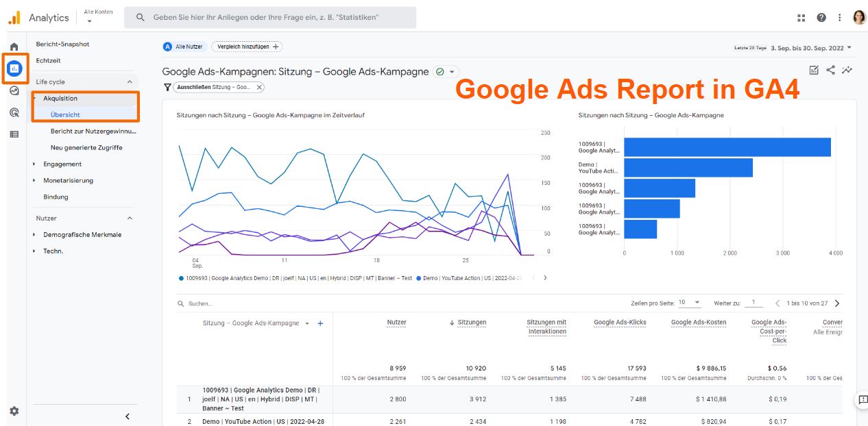This screenshot has width=868, height=426.
Task: Open the Library icon below Advertising
Action: coord(13,134)
